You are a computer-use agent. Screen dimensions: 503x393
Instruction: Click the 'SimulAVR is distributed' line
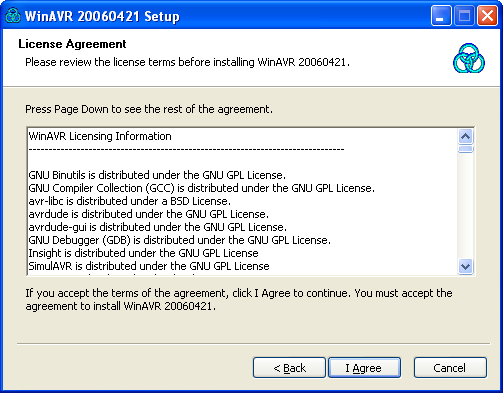coord(149,266)
